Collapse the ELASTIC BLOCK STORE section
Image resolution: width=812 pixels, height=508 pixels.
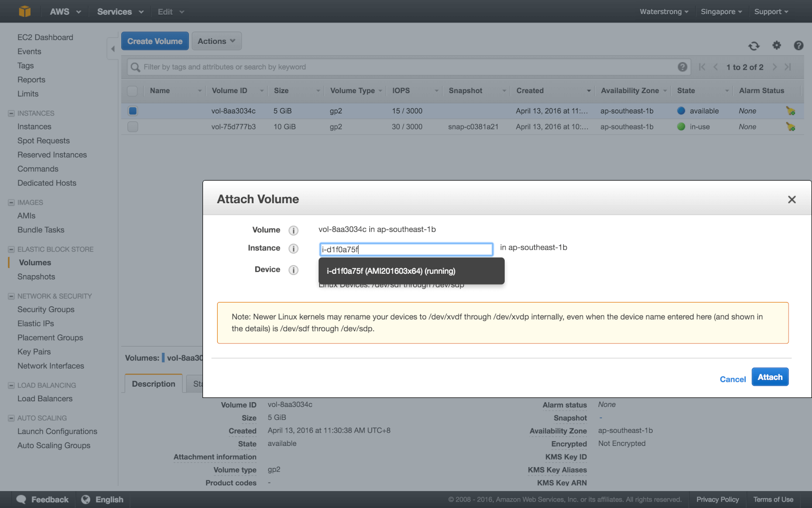[x=11, y=249]
